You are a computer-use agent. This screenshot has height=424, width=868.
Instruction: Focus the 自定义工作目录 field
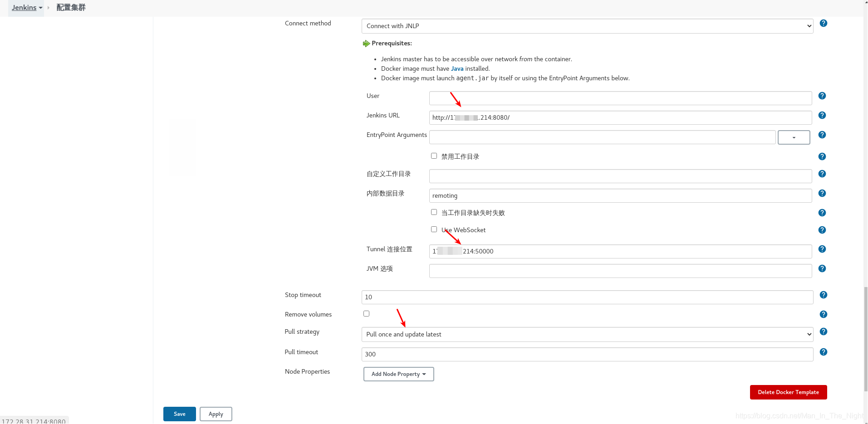(620, 176)
